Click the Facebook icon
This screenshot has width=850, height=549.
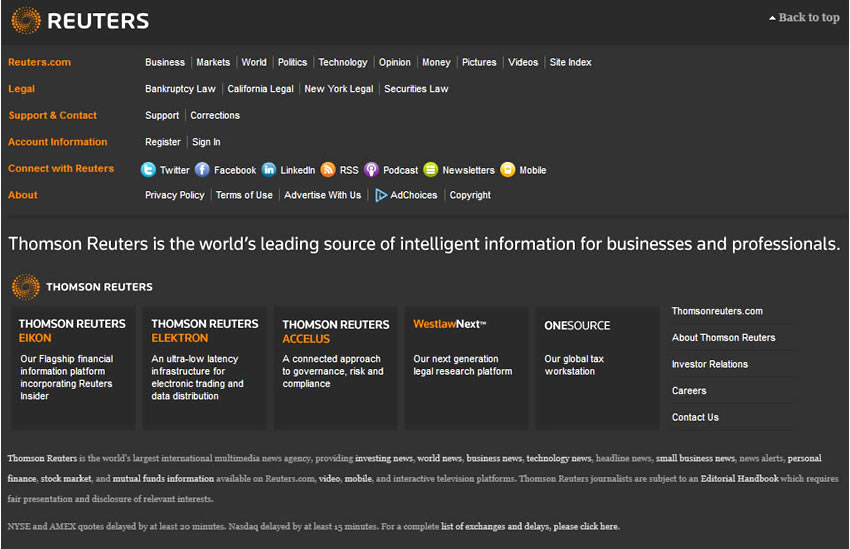point(202,170)
